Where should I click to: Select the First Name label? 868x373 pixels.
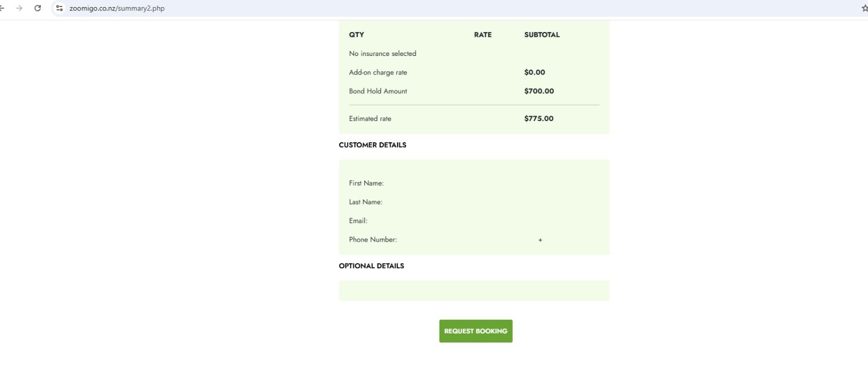[366, 183]
